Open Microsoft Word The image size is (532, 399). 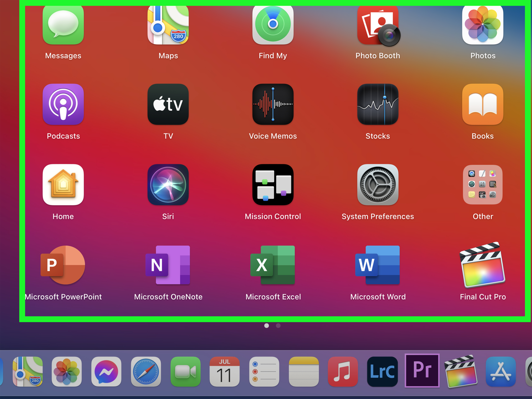coord(378,265)
